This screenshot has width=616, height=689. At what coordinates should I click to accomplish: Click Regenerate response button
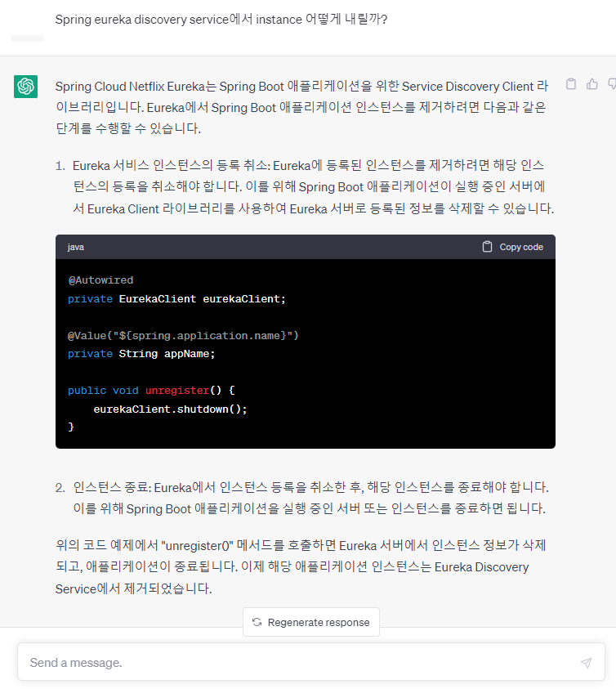311,622
